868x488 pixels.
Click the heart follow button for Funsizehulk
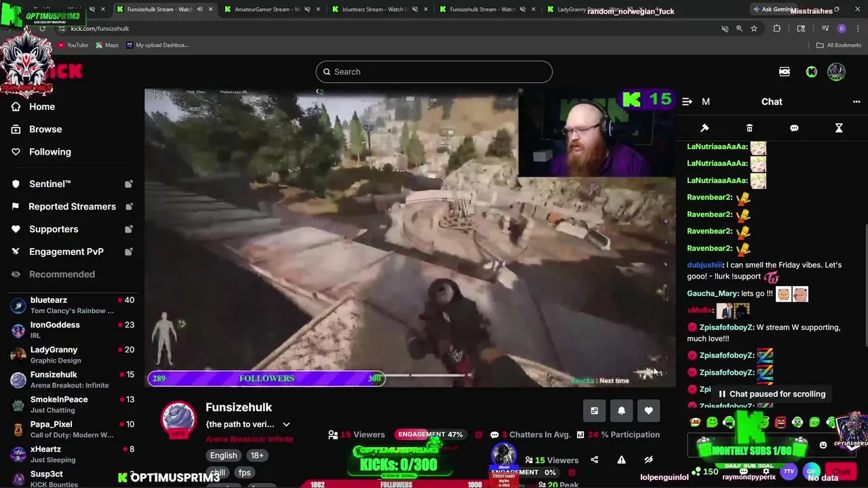[x=649, y=411]
